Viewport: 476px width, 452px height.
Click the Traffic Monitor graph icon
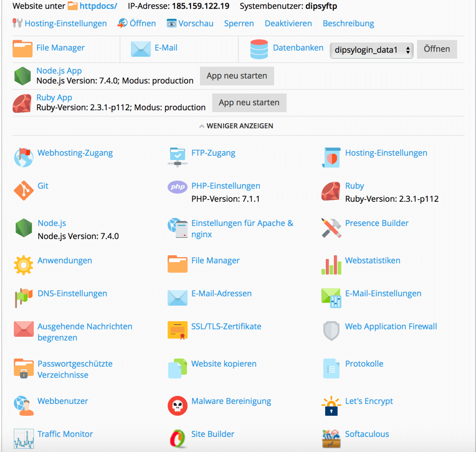coord(24,438)
